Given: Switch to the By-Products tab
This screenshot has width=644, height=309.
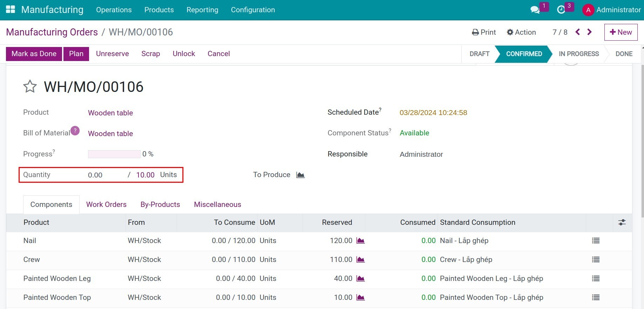Looking at the screenshot, I should [x=160, y=204].
